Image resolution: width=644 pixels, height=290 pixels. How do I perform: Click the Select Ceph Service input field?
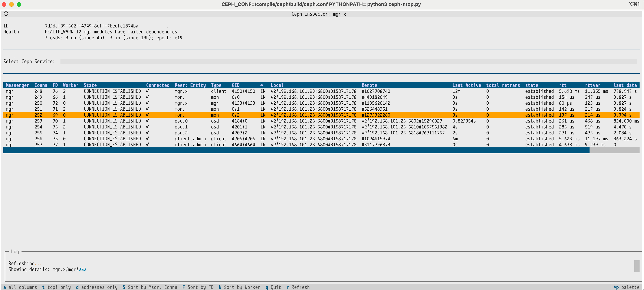349,62
